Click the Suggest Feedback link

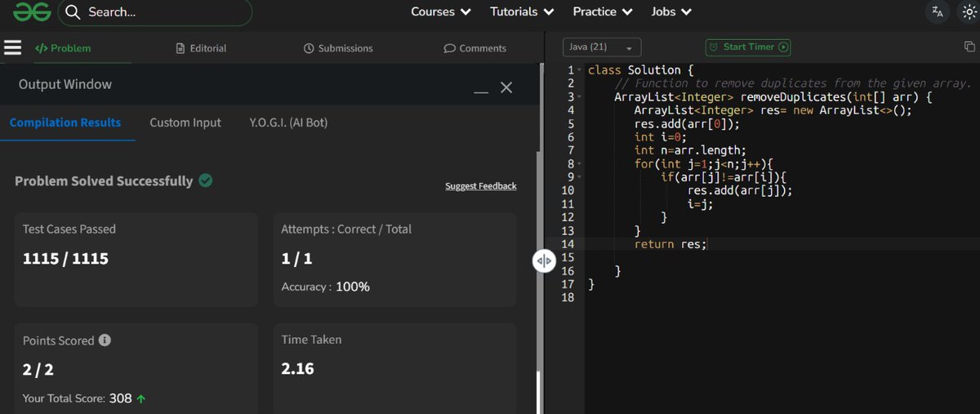tap(481, 186)
